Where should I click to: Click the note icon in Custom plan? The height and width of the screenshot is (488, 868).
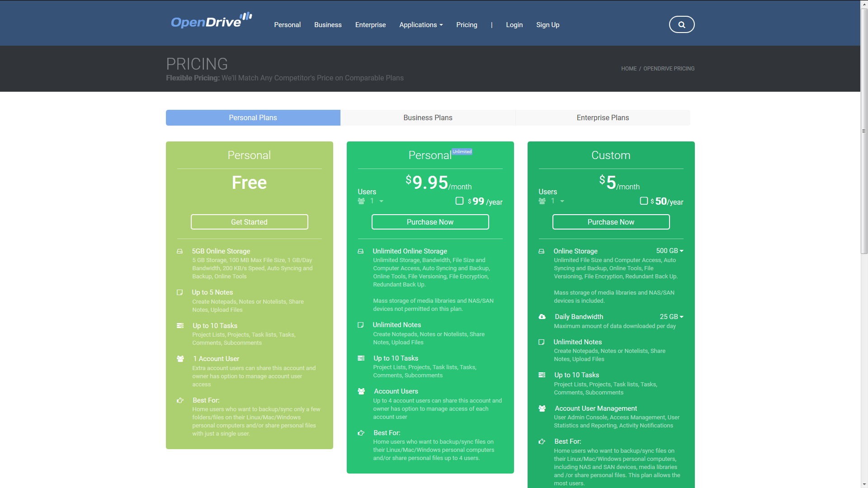click(x=541, y=342)
